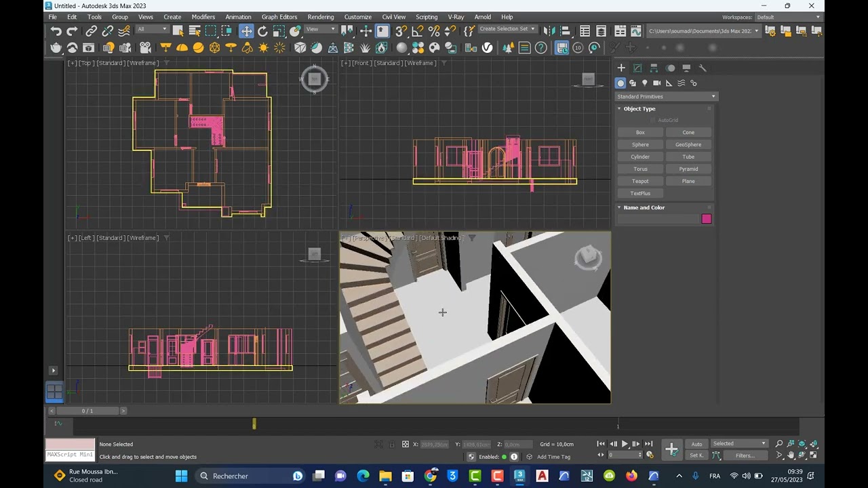The height and width of the screenshot is (488, 868).
Task: Click the magenta object color swatch
Action: (707, 219)
